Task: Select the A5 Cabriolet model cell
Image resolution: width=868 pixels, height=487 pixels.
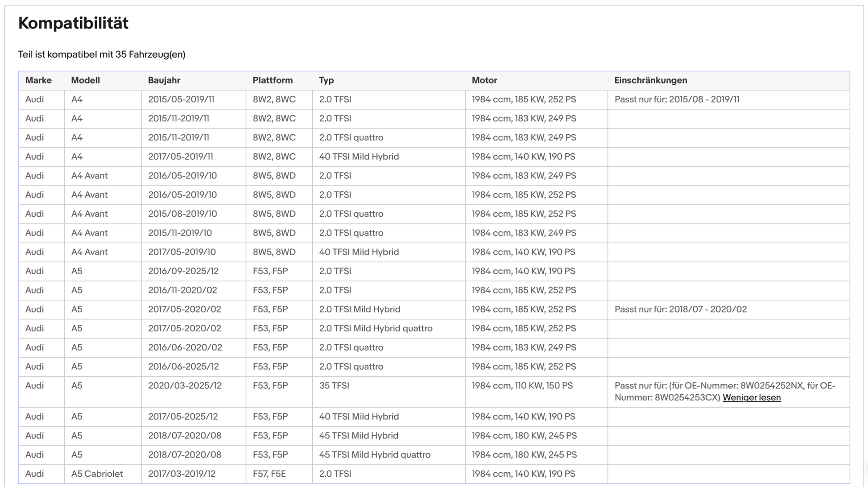Action: point(97,474)
